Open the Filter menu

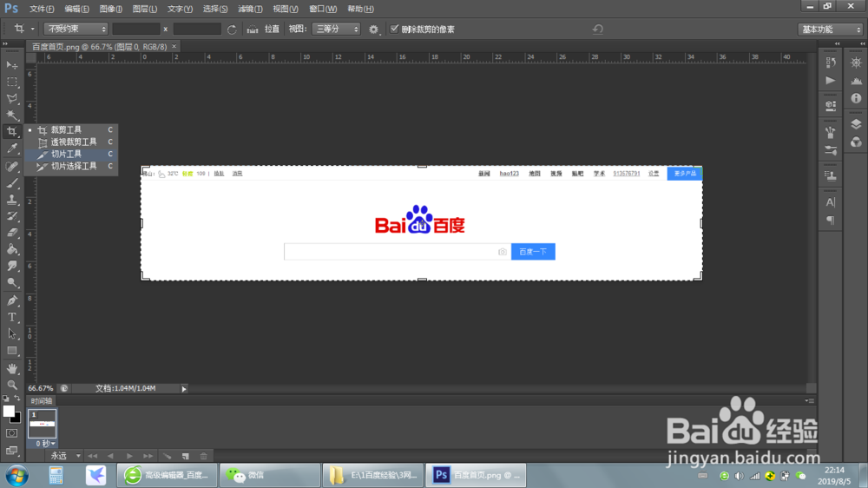[x=250, y=9]
